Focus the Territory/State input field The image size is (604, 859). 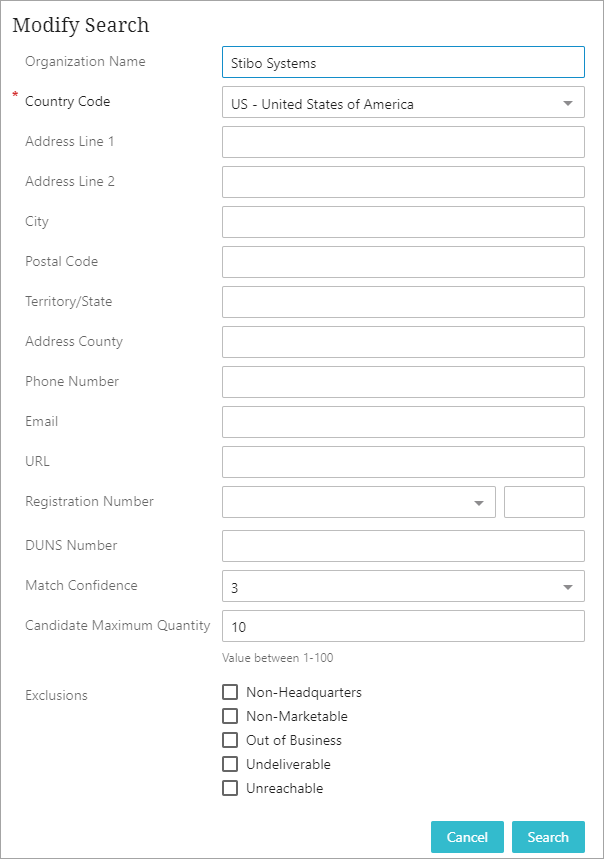403,302
